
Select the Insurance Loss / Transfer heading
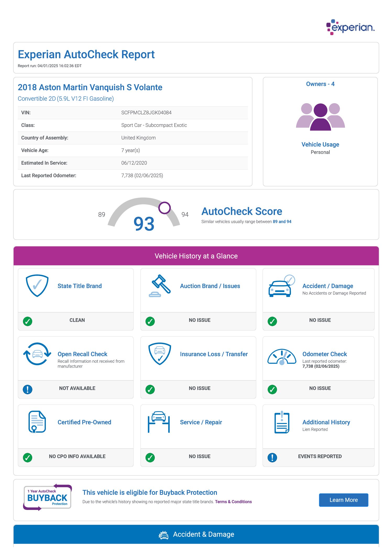[214, 354]
